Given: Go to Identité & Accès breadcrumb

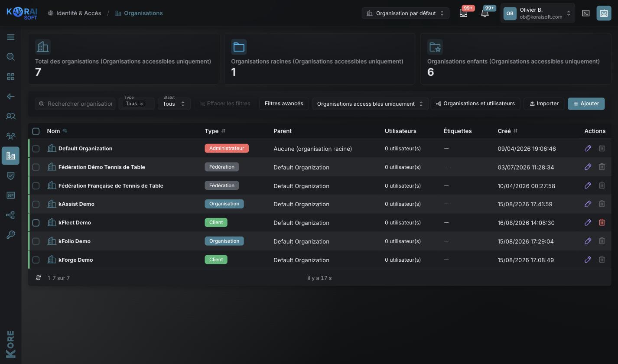Looking at the screenshot, I should (x=75, y=13).
